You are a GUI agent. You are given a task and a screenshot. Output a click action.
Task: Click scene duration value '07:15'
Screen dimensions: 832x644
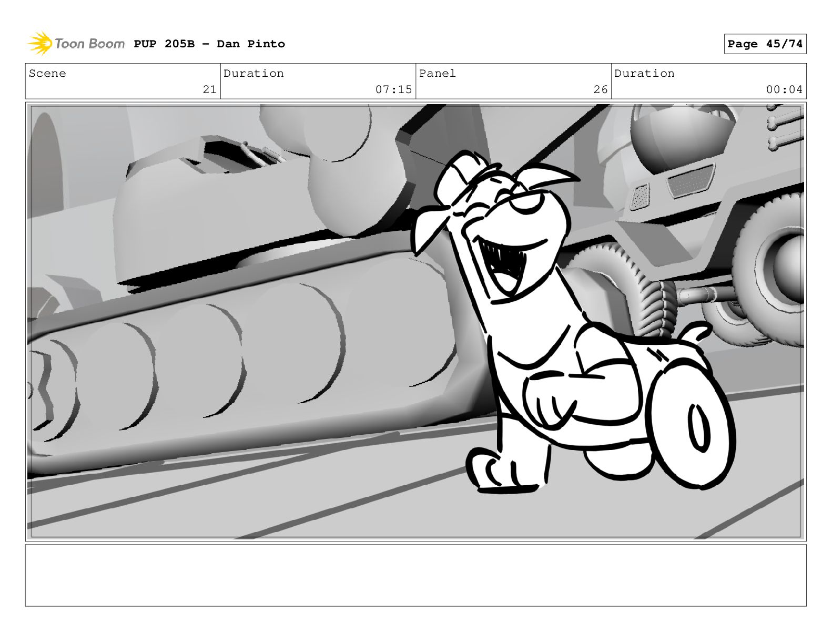(393, 90)
